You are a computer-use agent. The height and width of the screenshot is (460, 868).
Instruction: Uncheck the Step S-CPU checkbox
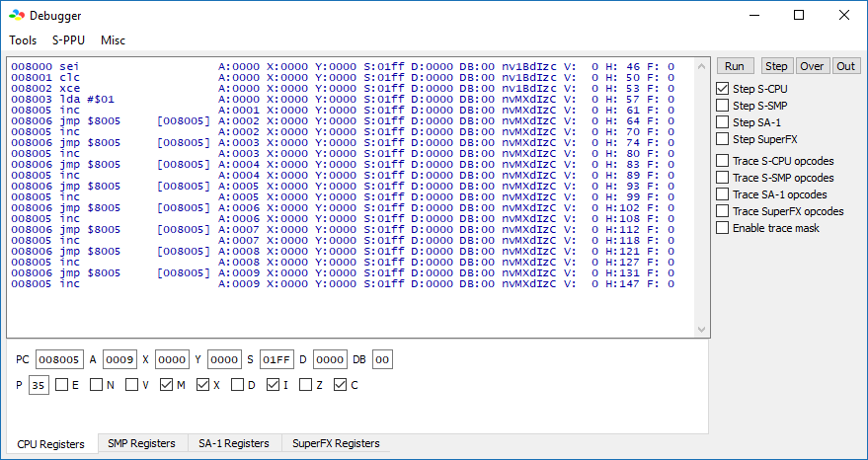point(723,89)
